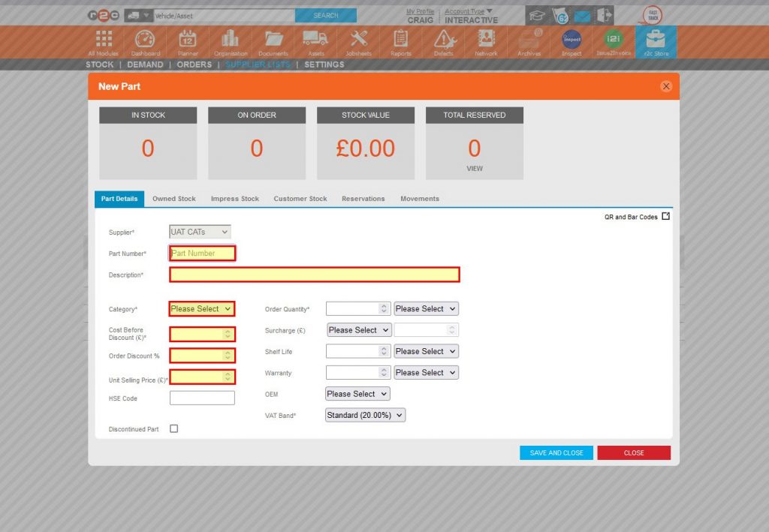Click the Part Number input field
769x532 pixels.
click(203, 253)
